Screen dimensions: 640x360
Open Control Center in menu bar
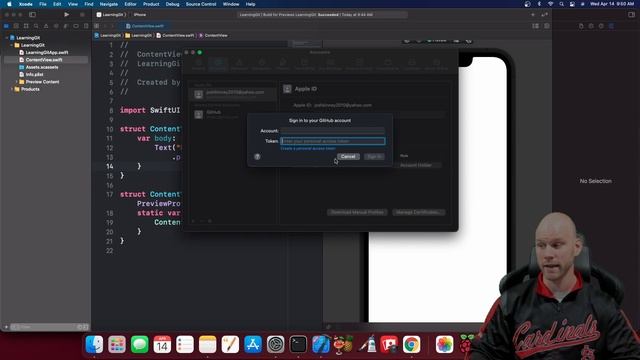coord(572,4)
